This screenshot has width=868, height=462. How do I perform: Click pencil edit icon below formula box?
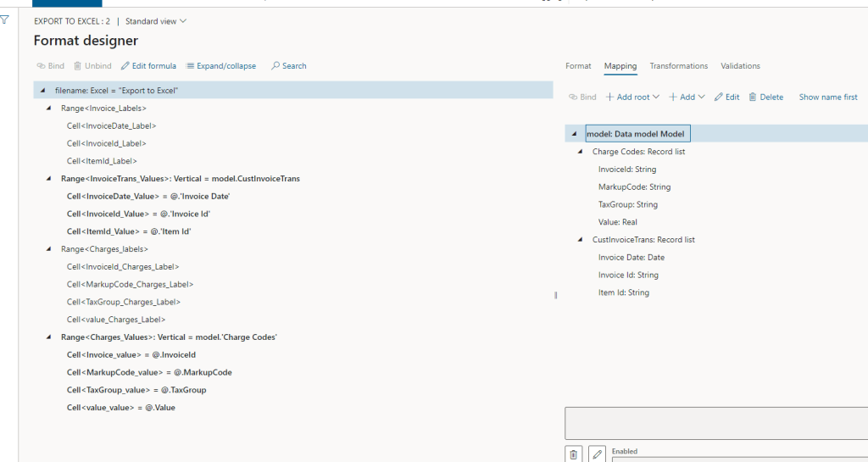pyautogui.click(x=598, y=454)
